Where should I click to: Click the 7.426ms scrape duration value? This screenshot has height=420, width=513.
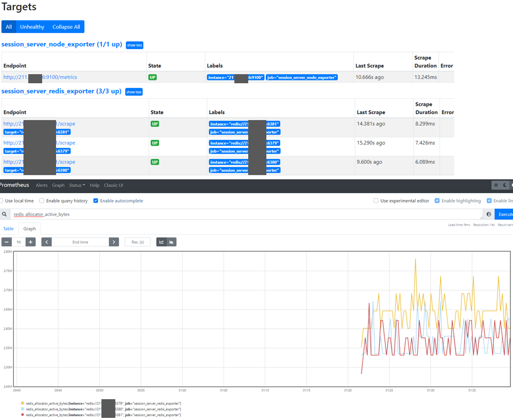tap(425, 142)
